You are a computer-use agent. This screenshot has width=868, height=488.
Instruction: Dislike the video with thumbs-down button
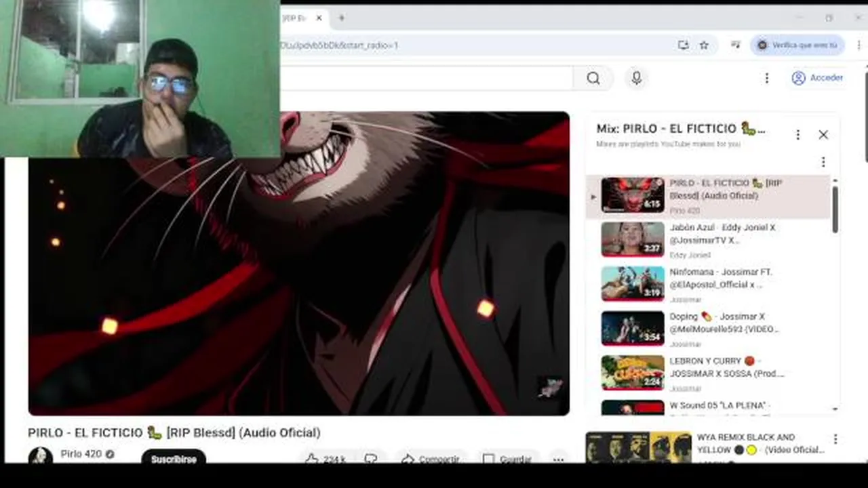[x=370, y=459]
